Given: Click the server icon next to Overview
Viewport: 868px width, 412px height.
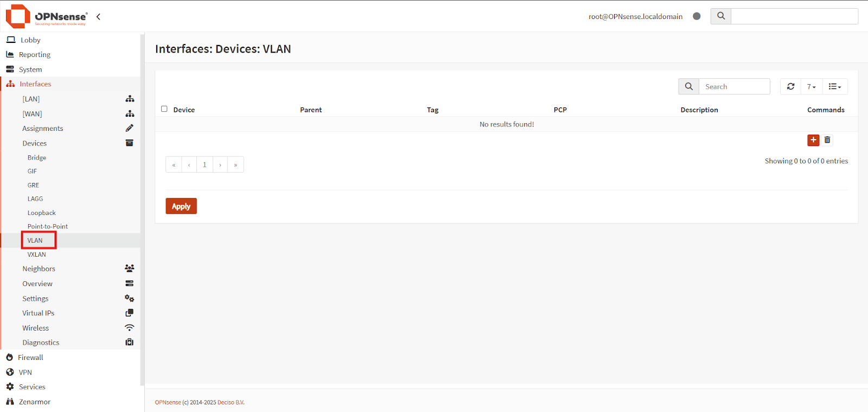Looking at the screenshot, I should click(129, 283).
